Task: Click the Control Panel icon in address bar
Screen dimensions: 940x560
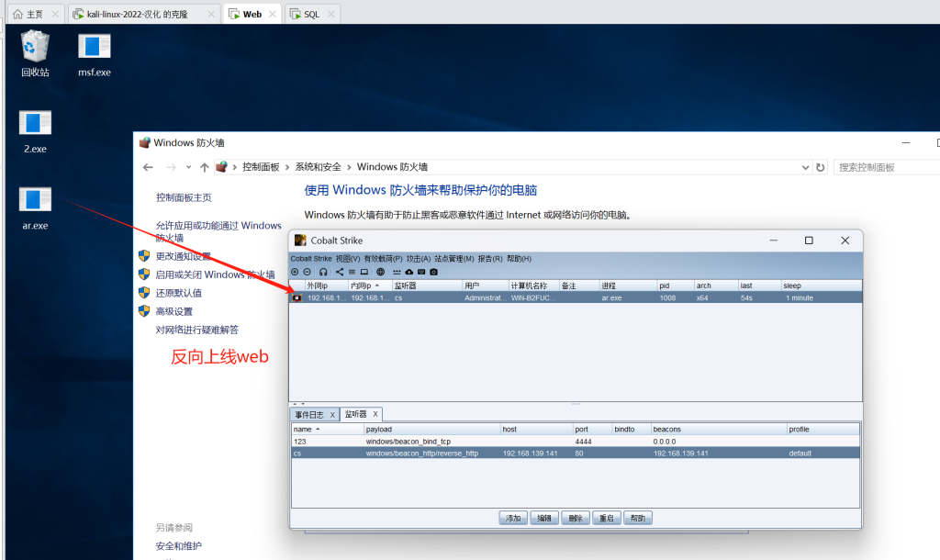Action: pos(221,167)
